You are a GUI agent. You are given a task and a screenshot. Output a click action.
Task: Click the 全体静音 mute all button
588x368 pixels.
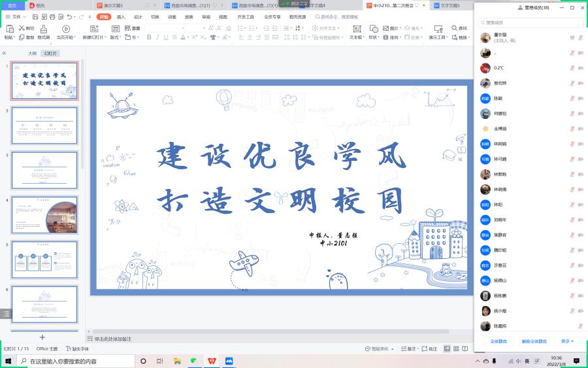(500, 341)
